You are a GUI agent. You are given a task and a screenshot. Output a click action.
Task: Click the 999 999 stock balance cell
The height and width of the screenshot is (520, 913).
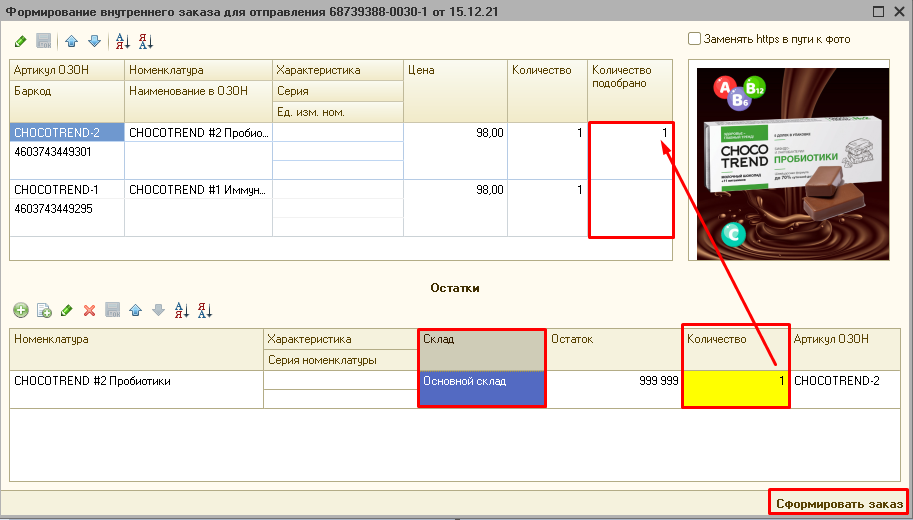click(614, 390)
